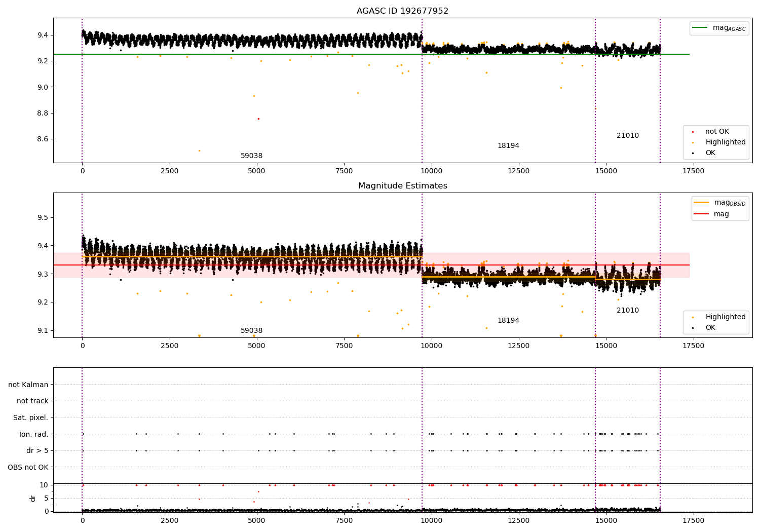
Task: Click the 5 tick on the dr axis
Action: pyautogui.click(x=46, y=499)
